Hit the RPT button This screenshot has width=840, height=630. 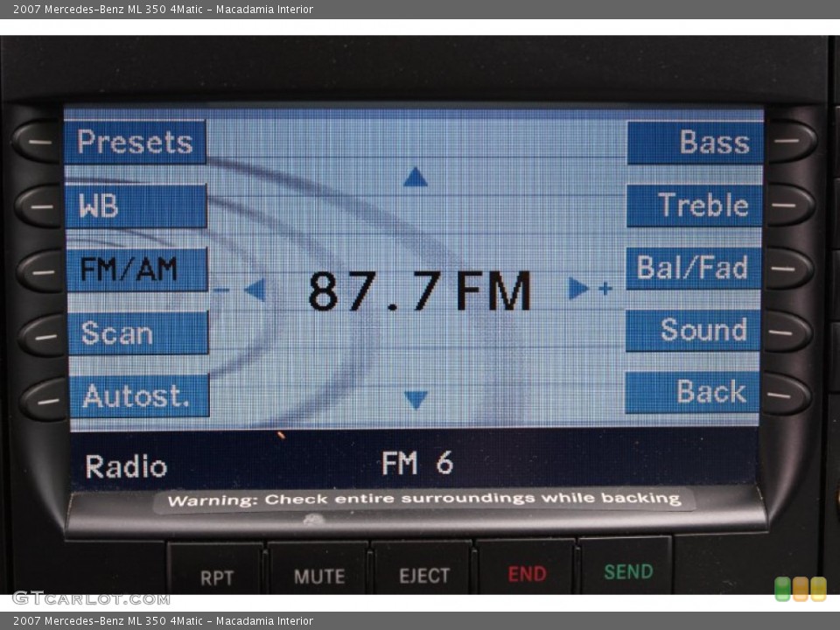216,570
